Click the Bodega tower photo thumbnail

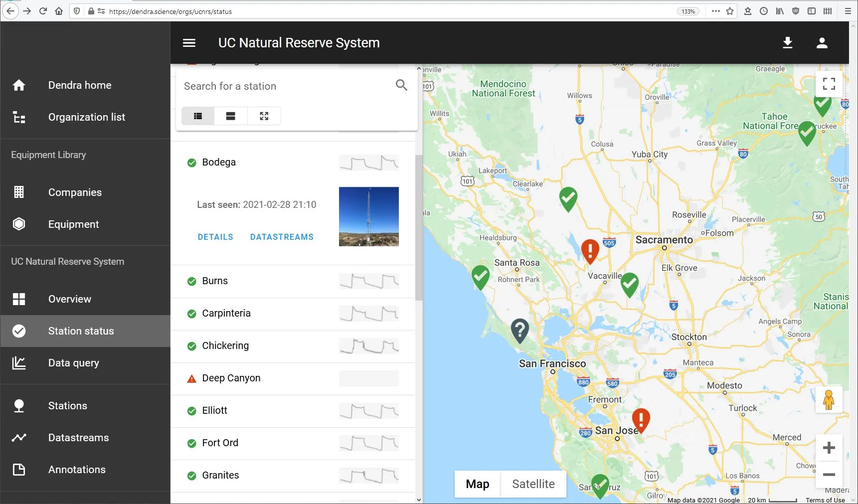tap(369, 216)
